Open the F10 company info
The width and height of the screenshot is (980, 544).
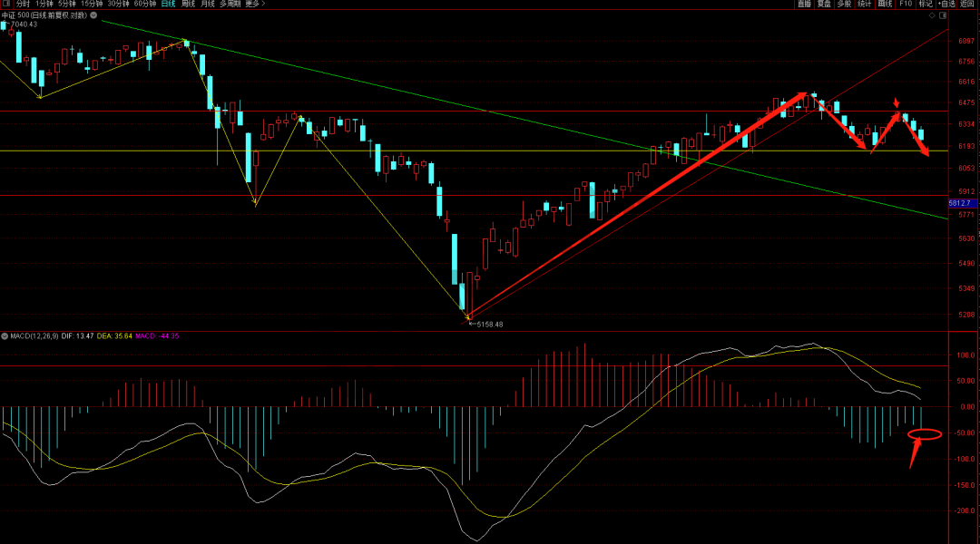(x=906, y=5)
